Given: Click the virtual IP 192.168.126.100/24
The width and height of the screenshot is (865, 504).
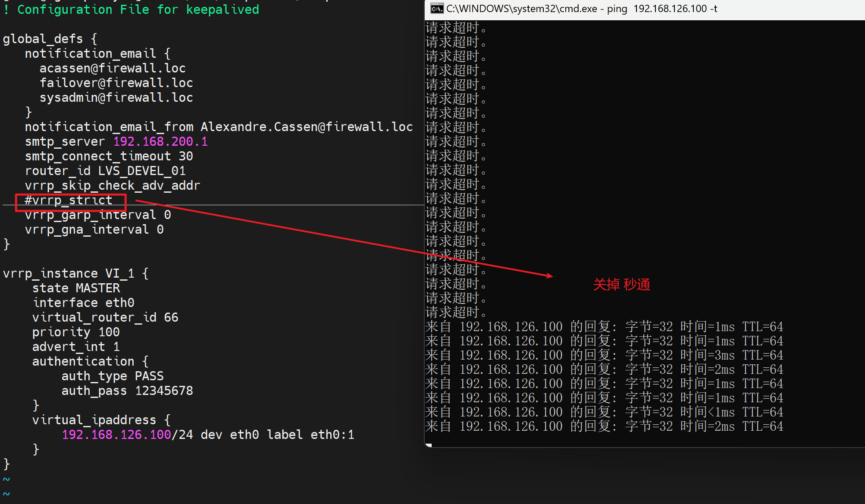Looking at the screenshot, I should (x=127, y=435).
